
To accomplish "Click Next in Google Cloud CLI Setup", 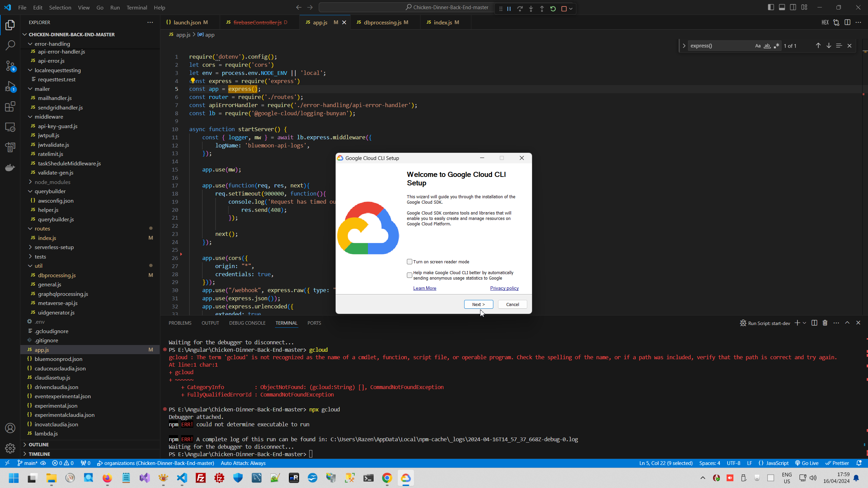I will click(x=478, y=304).
